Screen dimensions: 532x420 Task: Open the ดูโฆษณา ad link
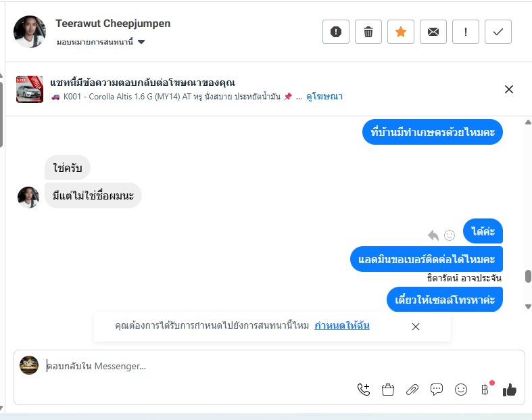pos(324,97)
